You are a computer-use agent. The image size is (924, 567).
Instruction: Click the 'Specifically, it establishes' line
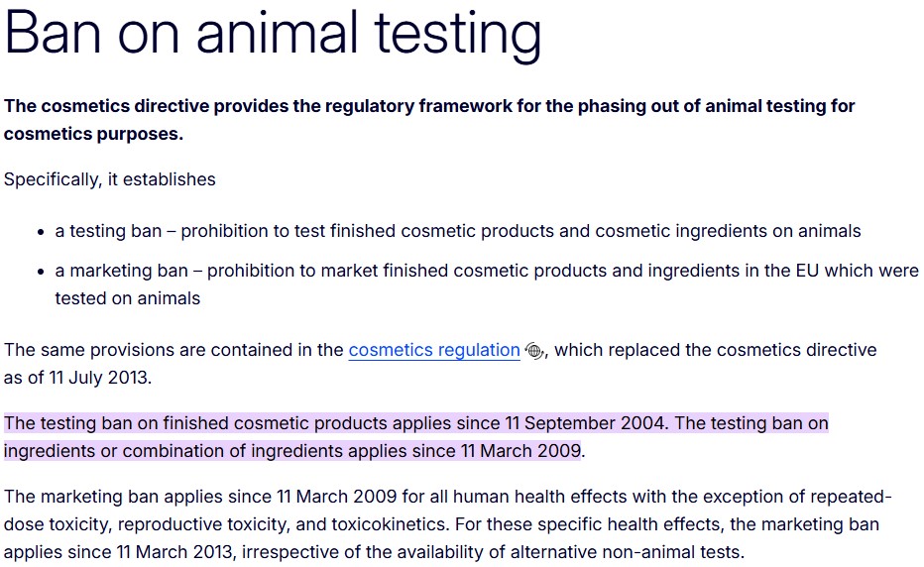(110, 179)
